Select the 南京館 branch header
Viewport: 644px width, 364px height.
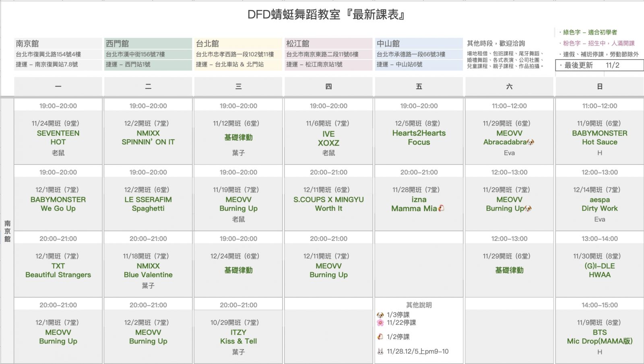tap(27, 43)
